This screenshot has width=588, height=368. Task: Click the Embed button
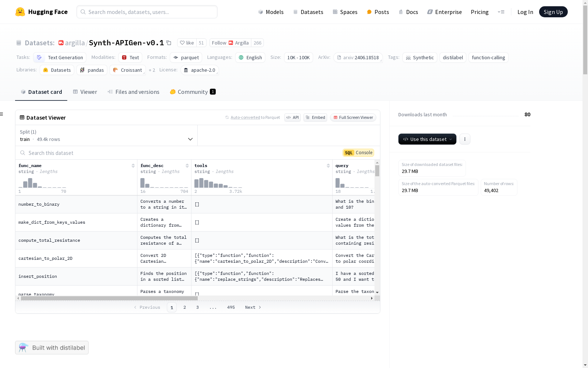pos(315,117)
